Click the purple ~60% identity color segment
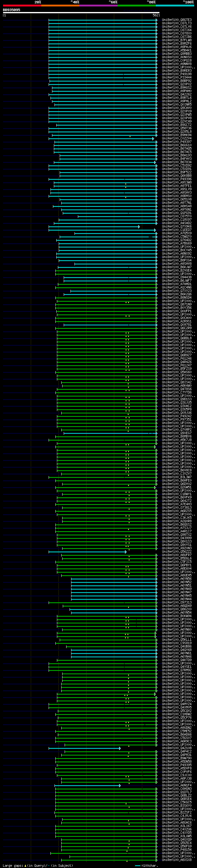Image resolution: width=197 pixels, height=868 pixels. 99,6
